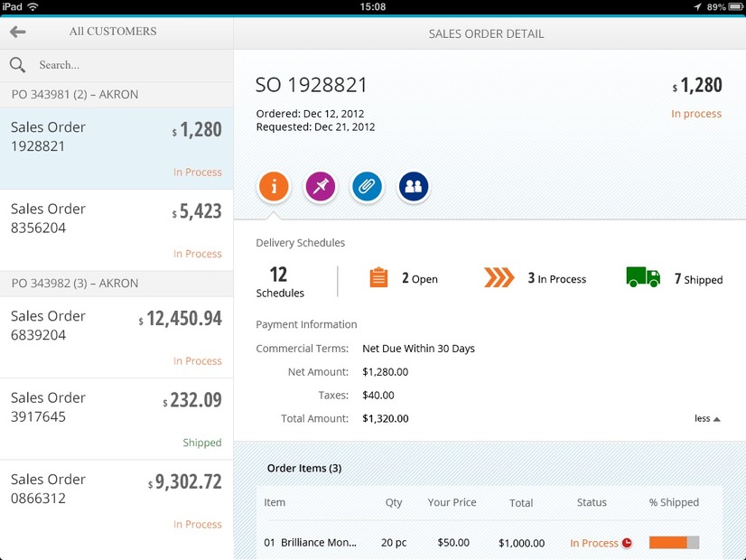Select Sales Order 6839204

click(117, 337)
